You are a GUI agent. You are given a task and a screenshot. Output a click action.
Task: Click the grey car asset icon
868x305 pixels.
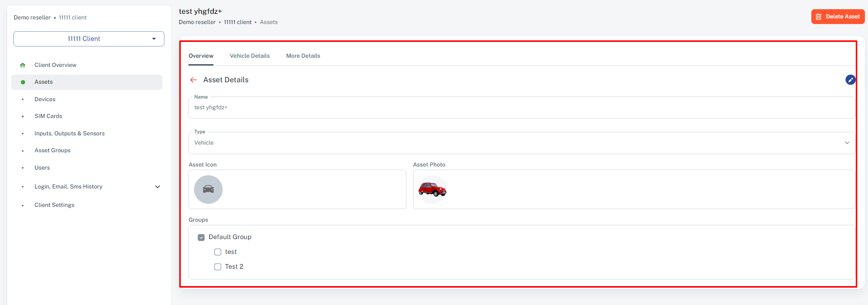point(208,190)
